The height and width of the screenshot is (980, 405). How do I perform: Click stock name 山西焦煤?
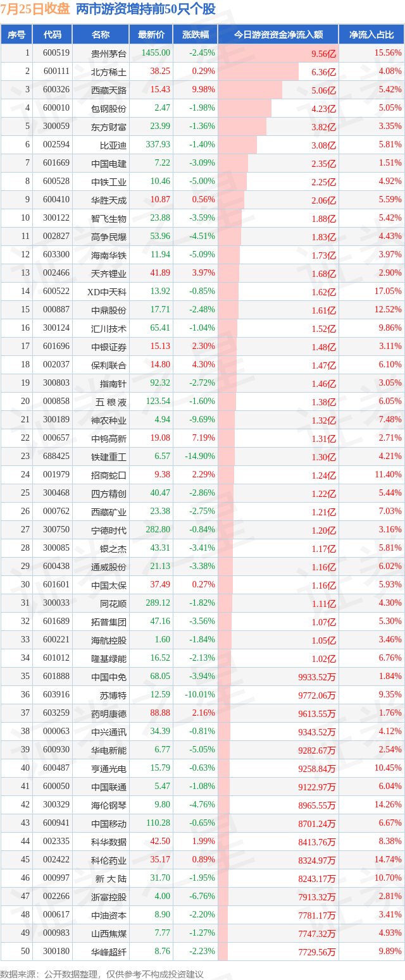(x=109, y=933)
